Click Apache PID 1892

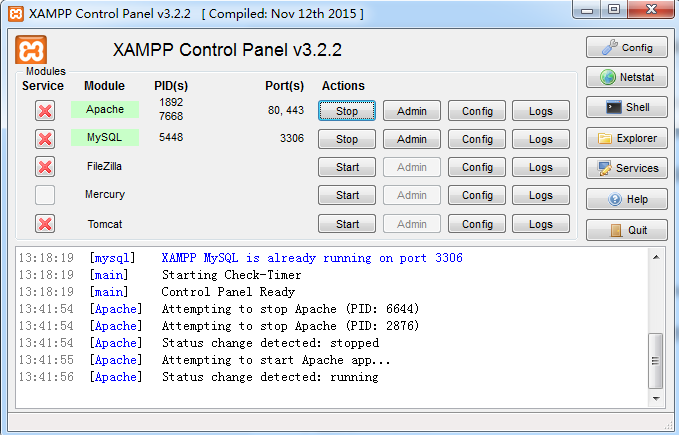pyautogui.click(x=171, y=102)
